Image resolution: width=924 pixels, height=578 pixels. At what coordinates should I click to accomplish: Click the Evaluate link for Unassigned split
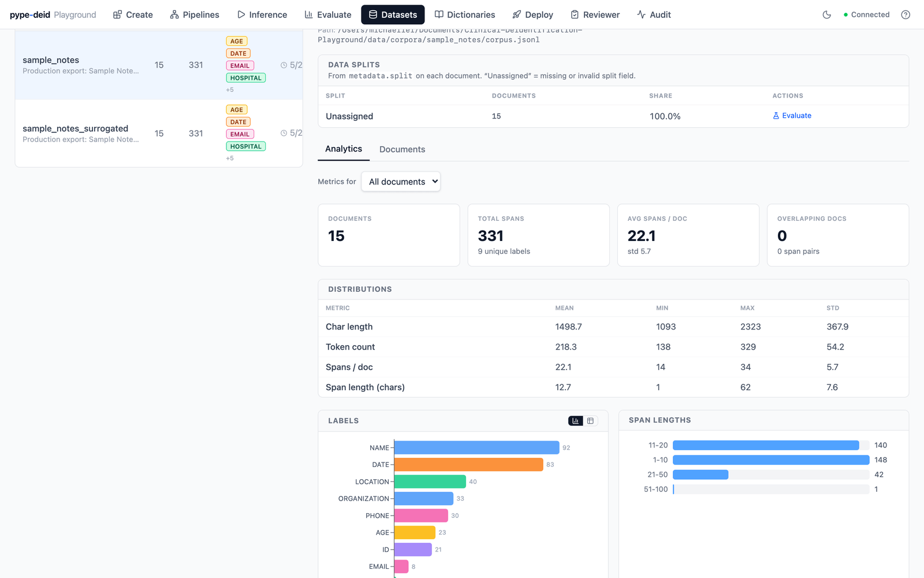point(792,116)
